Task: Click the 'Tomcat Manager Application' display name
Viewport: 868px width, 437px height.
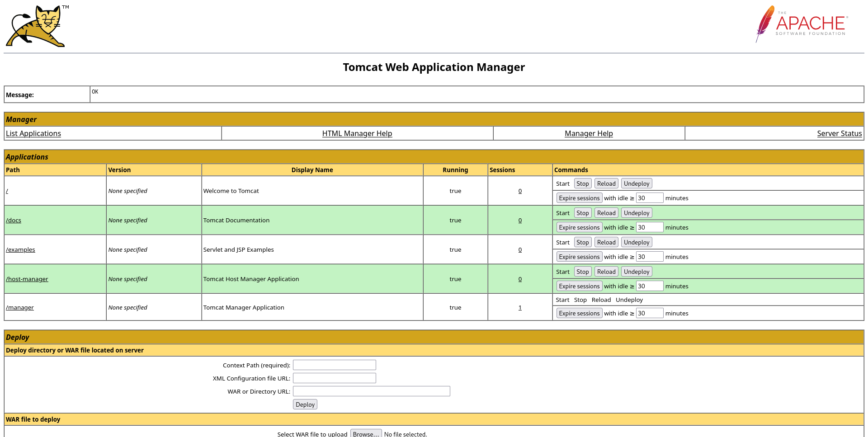Action: click(x=244, y=307)
